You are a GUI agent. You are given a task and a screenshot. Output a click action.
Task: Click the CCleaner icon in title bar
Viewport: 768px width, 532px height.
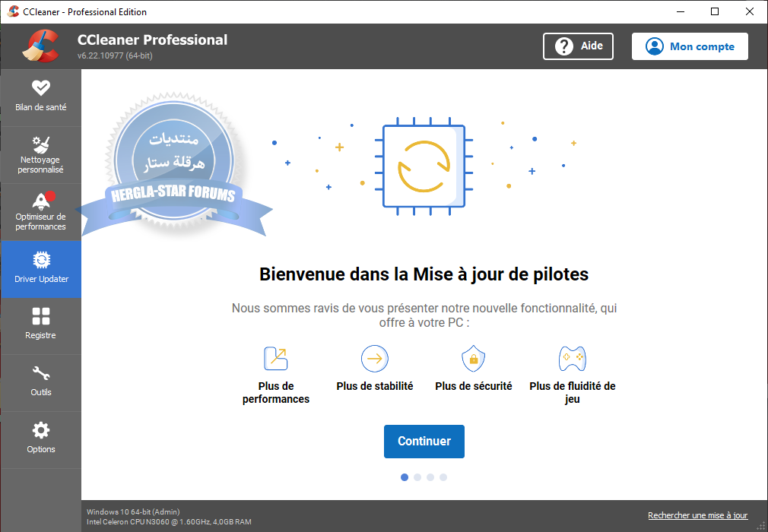coord(13,11)
